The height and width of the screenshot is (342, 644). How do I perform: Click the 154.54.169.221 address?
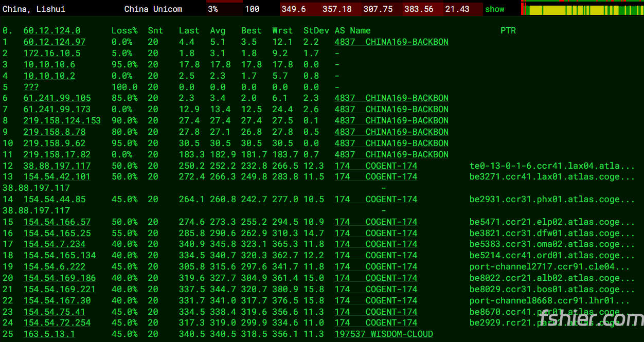[59, 290]
